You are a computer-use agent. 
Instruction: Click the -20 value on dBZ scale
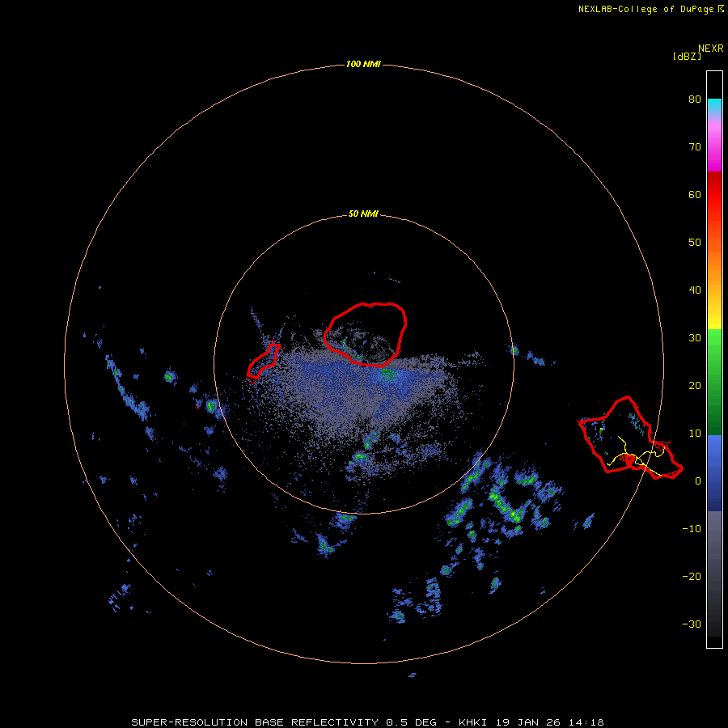point(692,577)
